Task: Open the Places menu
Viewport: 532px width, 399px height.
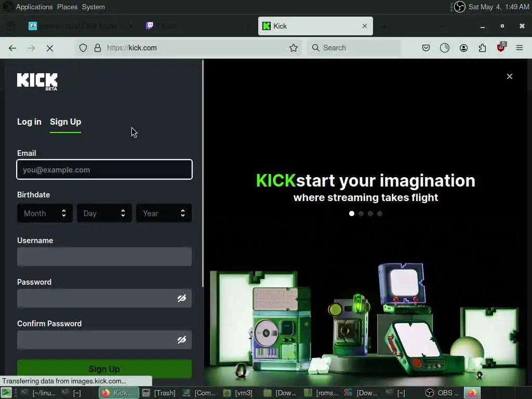Action: [67, 7]
